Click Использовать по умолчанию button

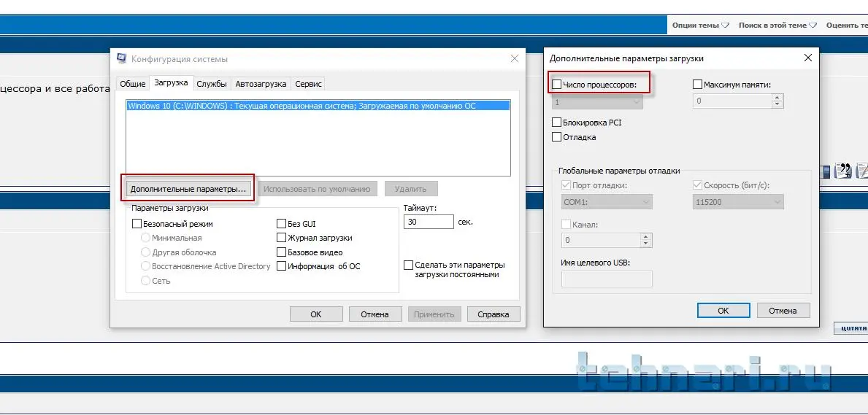pyautogui.click(x=317, y=189)
